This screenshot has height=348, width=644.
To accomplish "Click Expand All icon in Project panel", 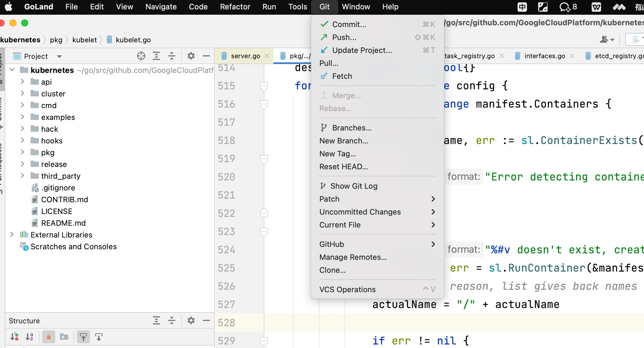I will (x=156, y=56).
